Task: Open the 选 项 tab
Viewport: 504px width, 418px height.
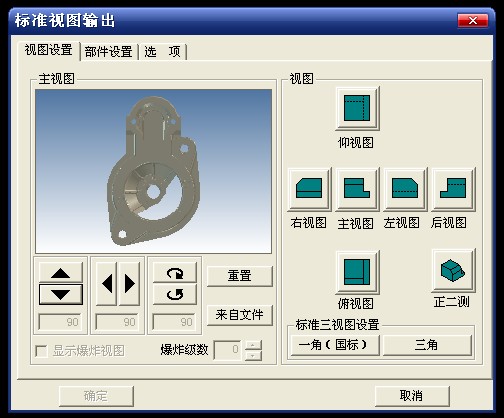Action: 162,52
